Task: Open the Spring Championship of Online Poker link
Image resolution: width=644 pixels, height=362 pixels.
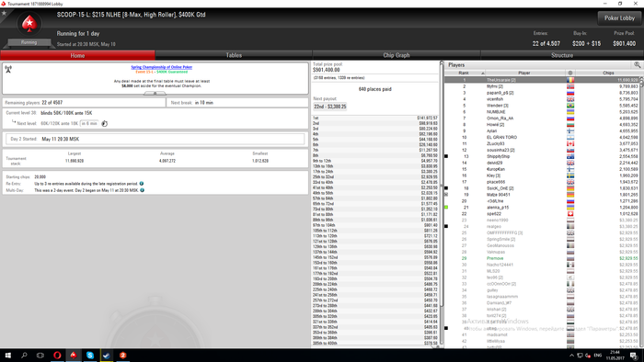Action: click(x=161, y=67)
